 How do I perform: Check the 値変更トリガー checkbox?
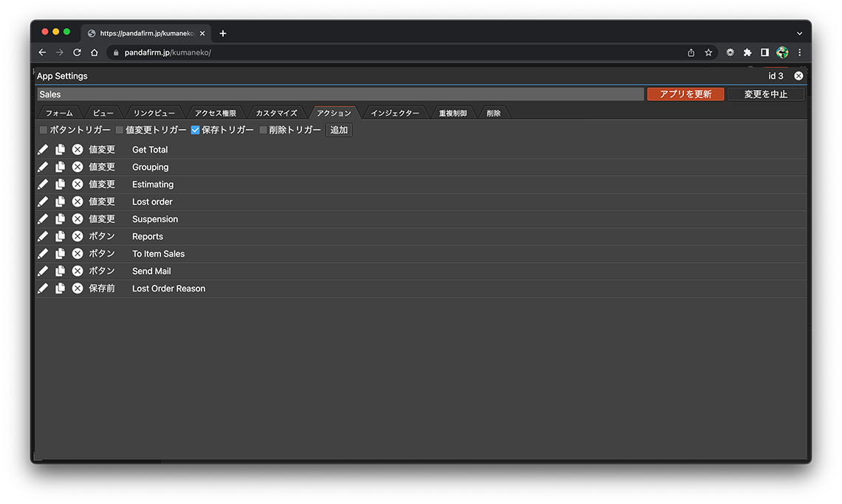pyautogui.click(x=120, y=130)
